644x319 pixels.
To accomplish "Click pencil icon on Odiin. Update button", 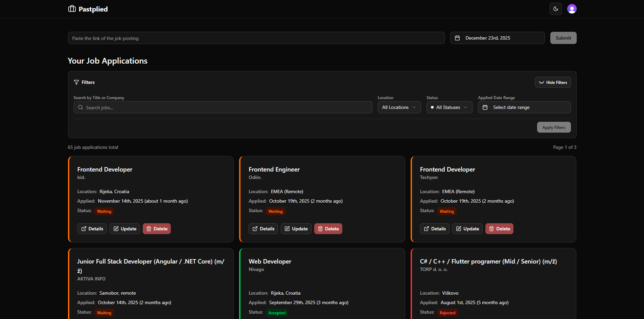I will pyautogui.click(x=287, y=229).
